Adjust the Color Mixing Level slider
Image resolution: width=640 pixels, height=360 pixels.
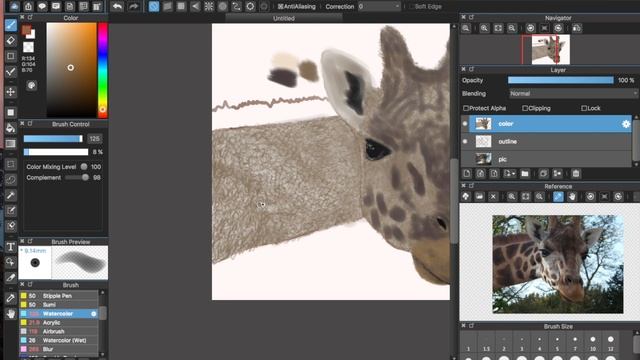click(x=84, y=167)
